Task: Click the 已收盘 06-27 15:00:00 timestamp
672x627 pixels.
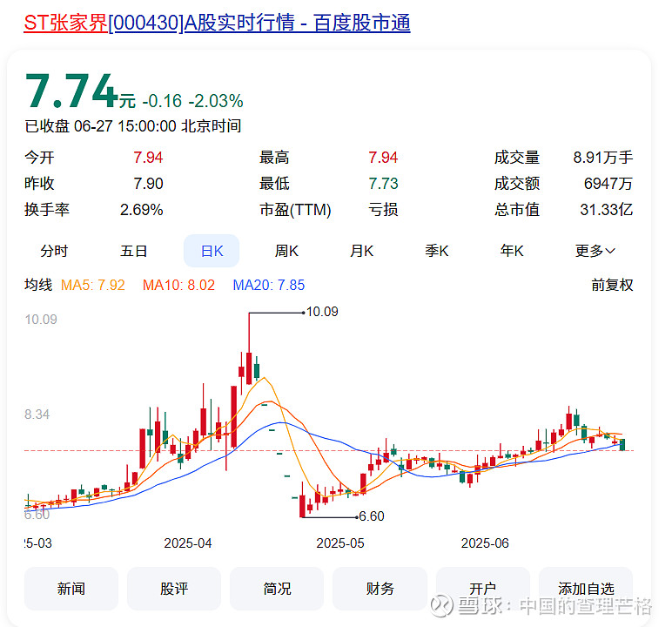Action: [133, 126]
